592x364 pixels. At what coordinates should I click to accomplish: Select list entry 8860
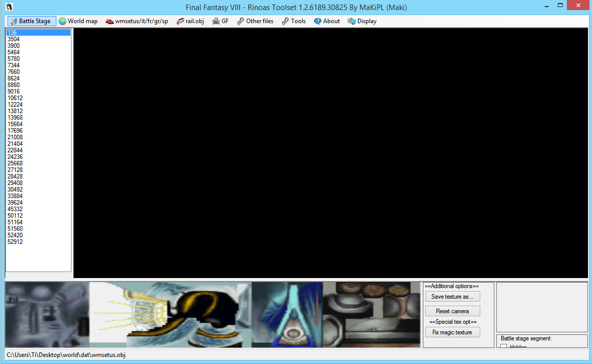(x=38, y=85)
